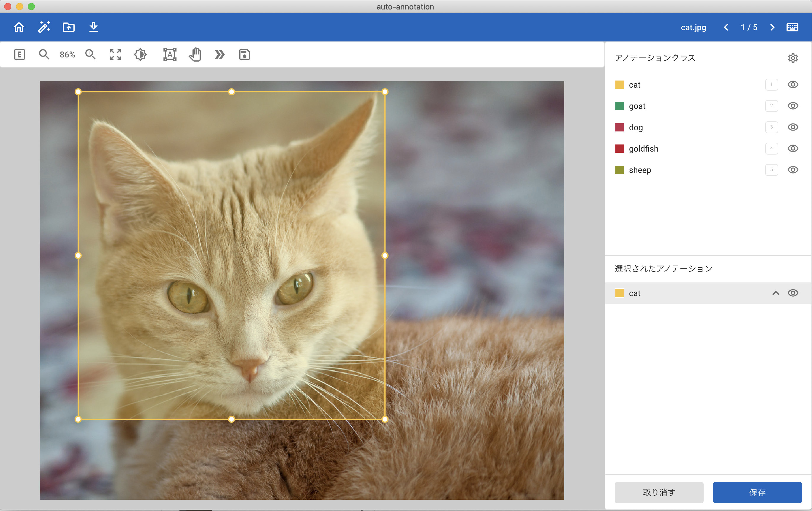Viewport: 812px width, 511px height.
Task: Run auto-annotation magic wand tool
Action: tap(44, 27)
